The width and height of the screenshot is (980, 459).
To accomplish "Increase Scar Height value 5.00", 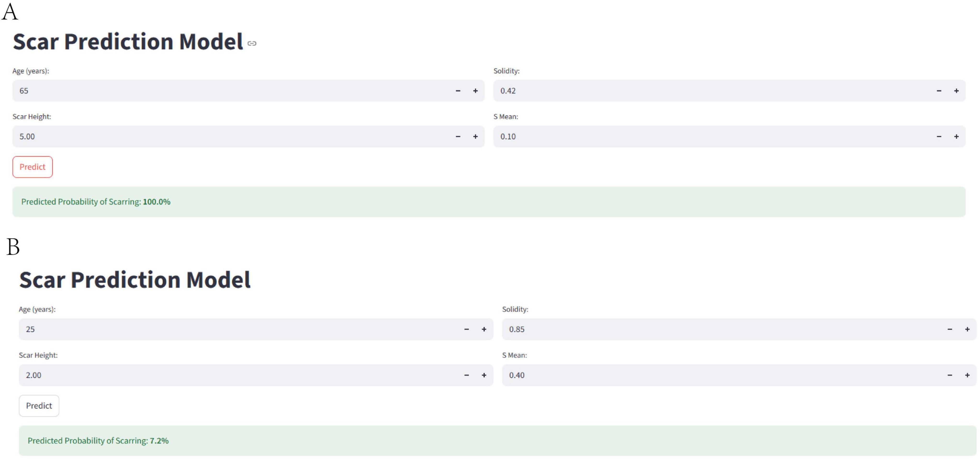I will (x=475, y=136).
